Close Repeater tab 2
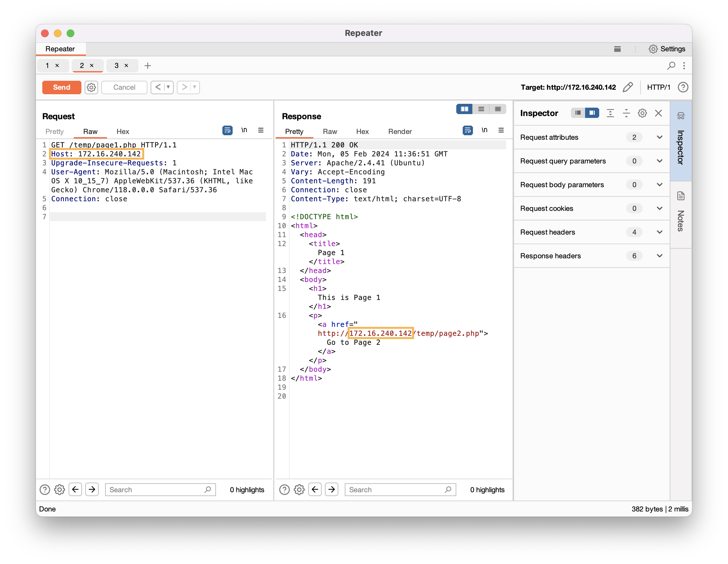This screenshot has width=728, height=564. 92,66
